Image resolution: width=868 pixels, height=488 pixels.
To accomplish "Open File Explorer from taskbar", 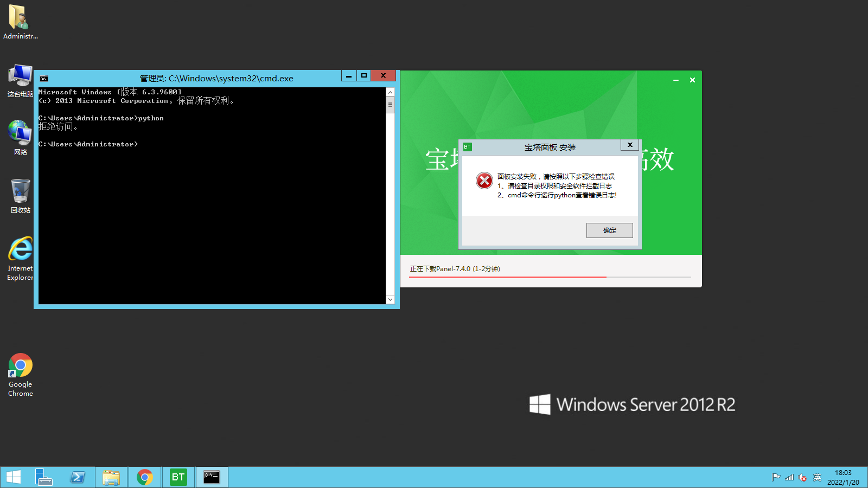I will [x=111, y=477].
